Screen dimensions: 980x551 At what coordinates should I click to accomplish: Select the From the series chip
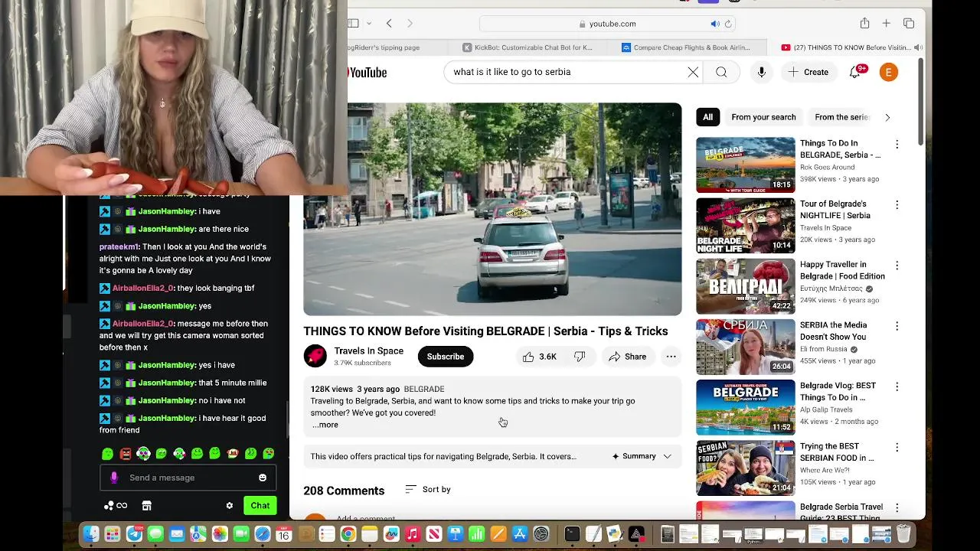coord(842,117)
